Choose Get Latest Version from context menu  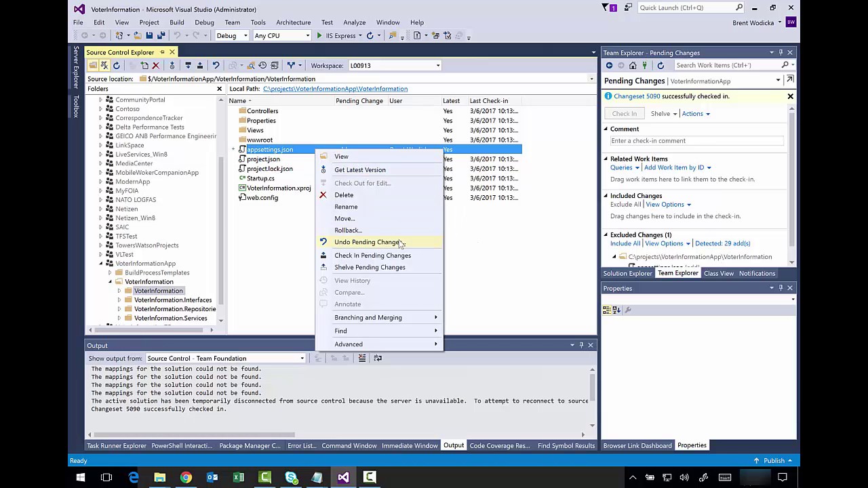pos(379,169)
